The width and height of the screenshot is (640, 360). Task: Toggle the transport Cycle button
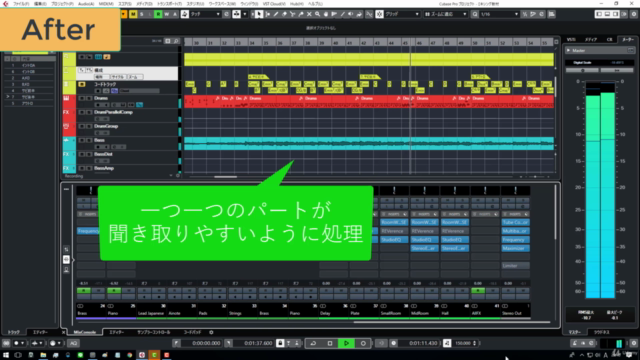tap(313, 343)
